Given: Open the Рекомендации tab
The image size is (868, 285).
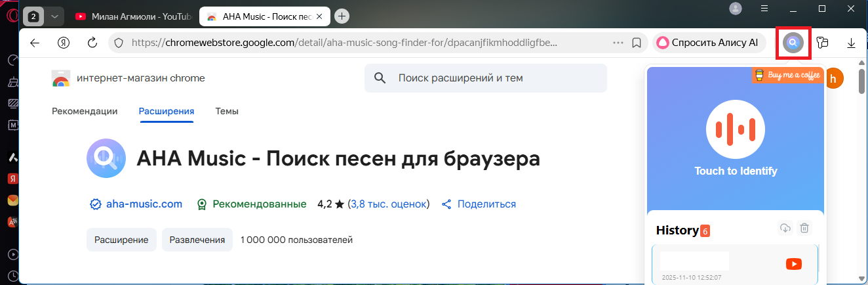Looking at the screenshot, I should click(x=85, y=112).
